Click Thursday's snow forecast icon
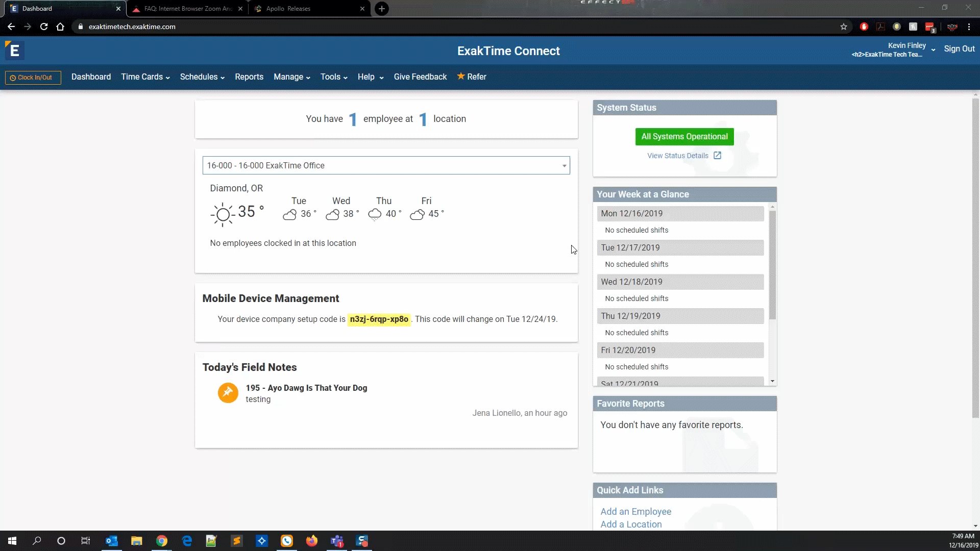The image size is (980, 551). pos(375,214)
